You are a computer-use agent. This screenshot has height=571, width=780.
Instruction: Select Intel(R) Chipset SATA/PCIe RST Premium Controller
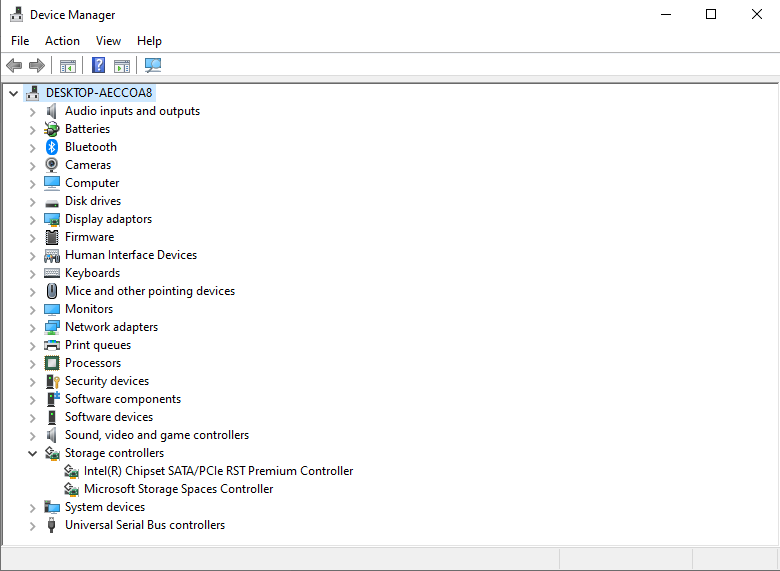[218, 471]
